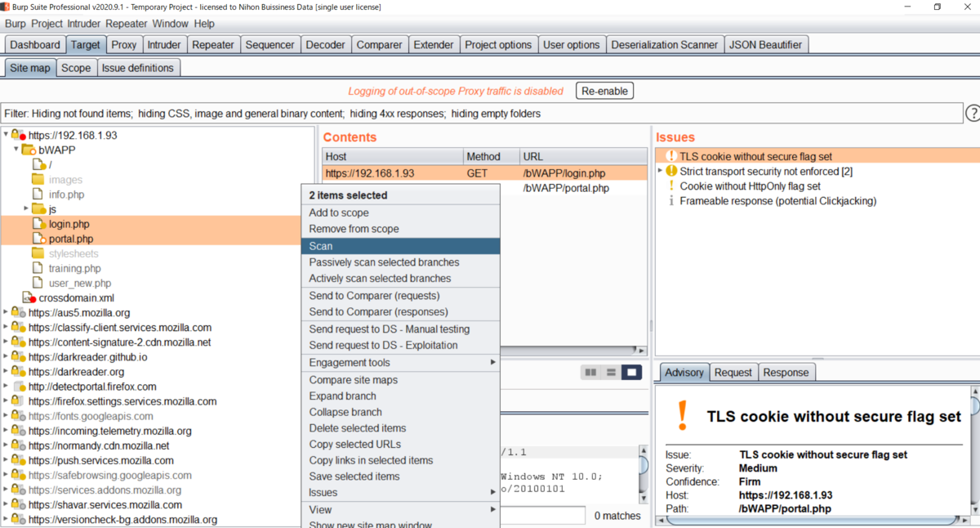Collapse the https://192.168.1.93 tree node

coord(6,135)
